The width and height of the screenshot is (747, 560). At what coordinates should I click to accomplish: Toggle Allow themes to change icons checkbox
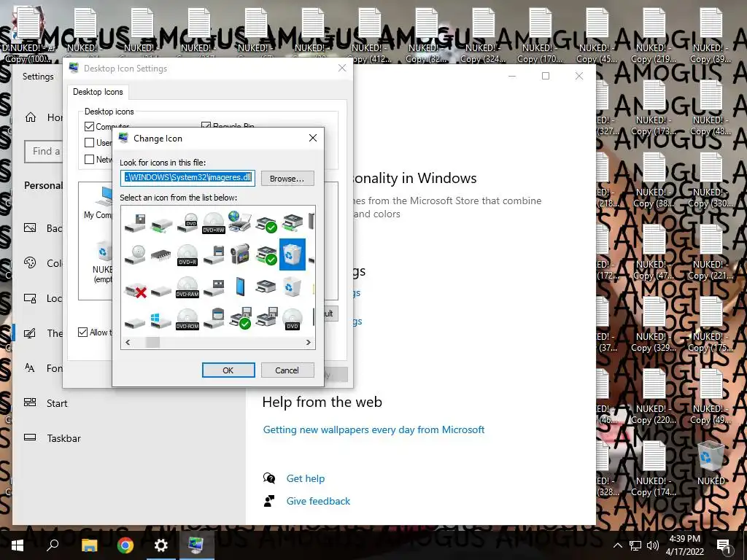83,332
